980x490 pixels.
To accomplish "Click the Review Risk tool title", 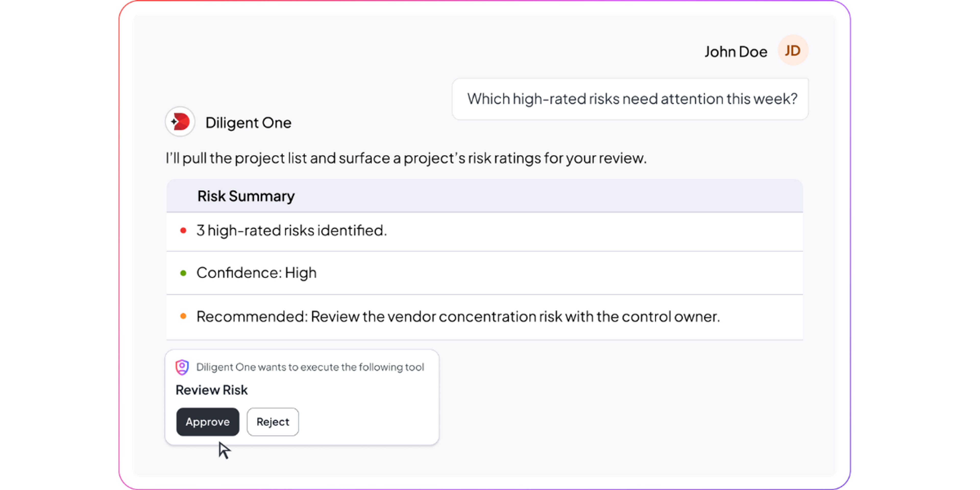I will point(212,390).
